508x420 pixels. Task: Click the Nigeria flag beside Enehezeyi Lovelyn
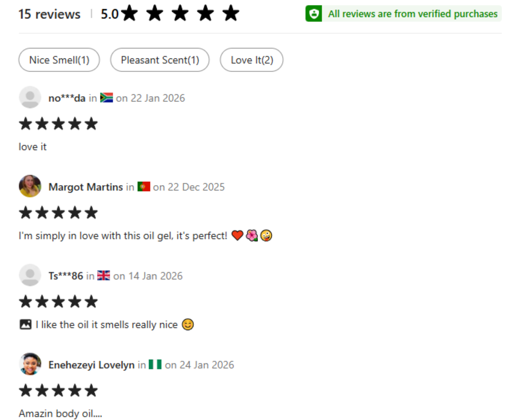[155, 364]
